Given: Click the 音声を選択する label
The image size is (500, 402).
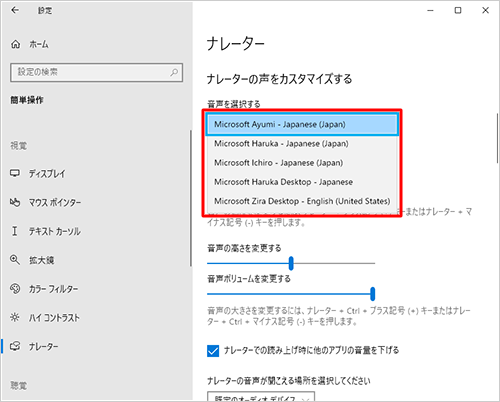Looking at the screenshot, I should [x=234, y=104].
